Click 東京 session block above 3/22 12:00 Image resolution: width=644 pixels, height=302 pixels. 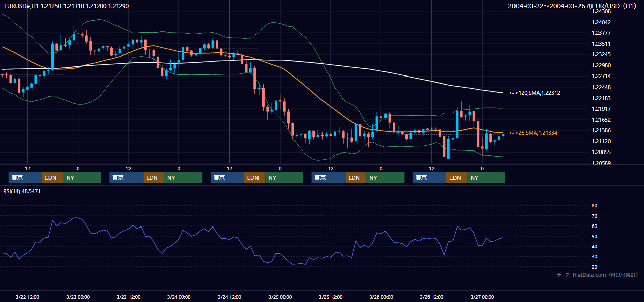click(25, 178)
